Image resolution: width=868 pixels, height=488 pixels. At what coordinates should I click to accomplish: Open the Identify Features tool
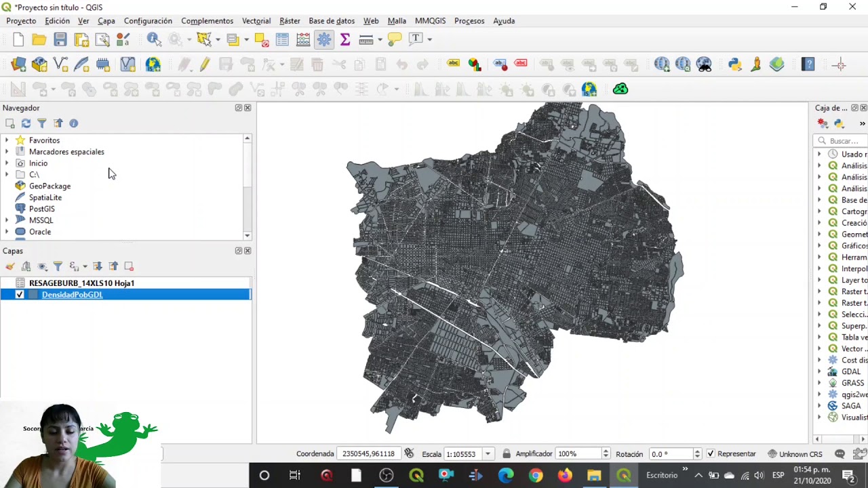(154, 39)
